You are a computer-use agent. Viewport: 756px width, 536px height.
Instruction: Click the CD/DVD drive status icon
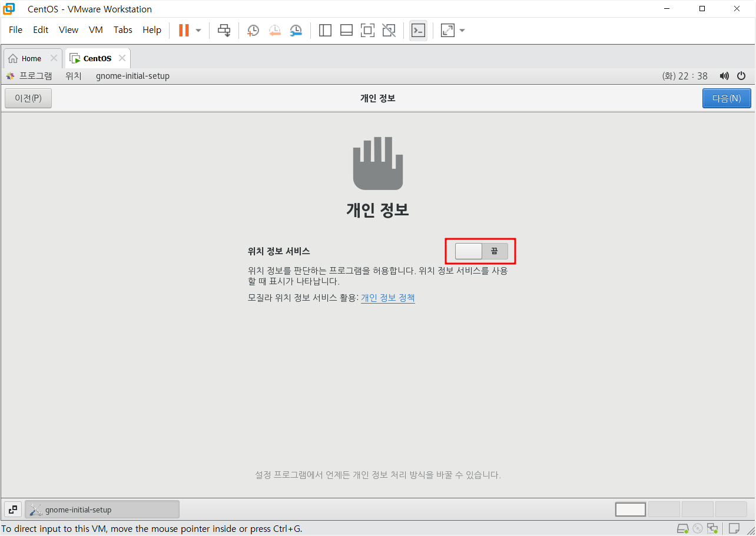coord(698,528)
